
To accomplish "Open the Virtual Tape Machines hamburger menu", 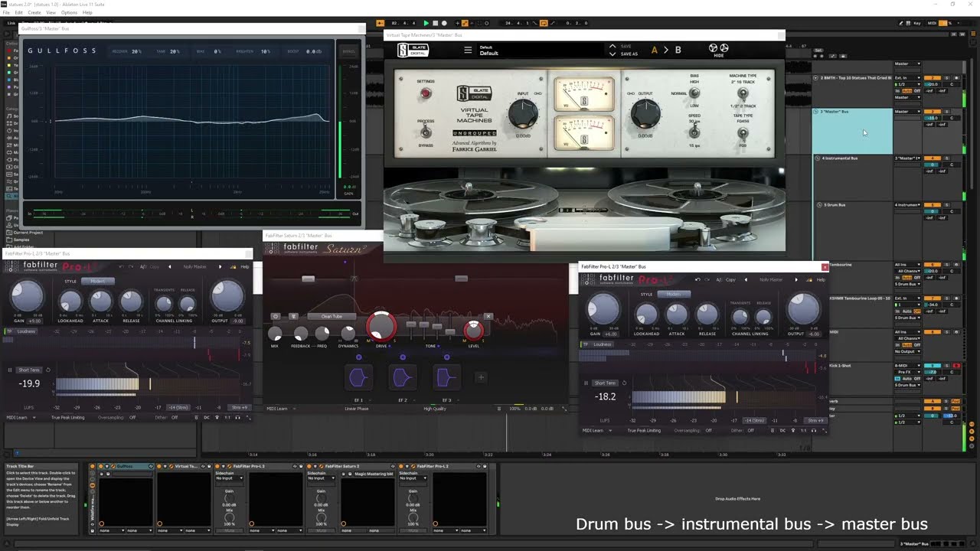I will point(468,51).
